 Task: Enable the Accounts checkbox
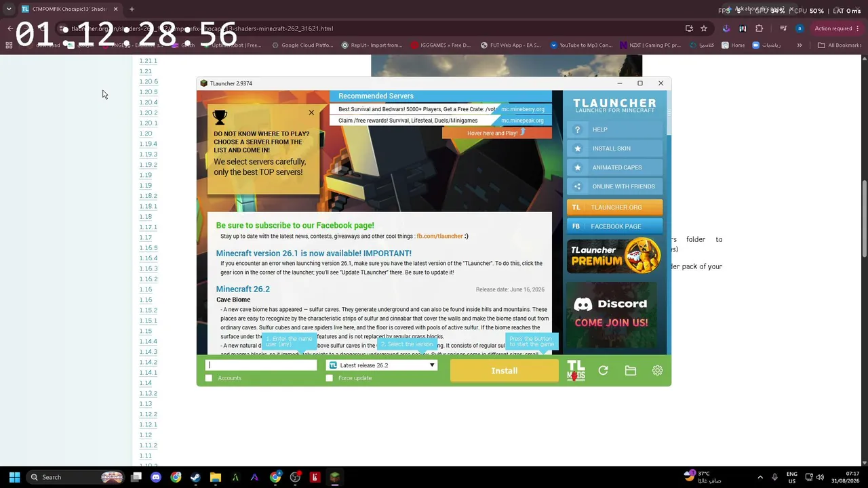tap(209, 378)
